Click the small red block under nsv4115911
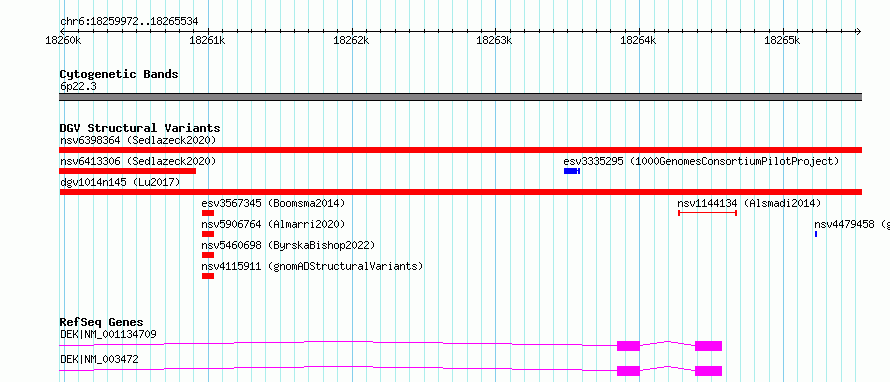Screen dimensions: 890x382 (x=208, y=276)
